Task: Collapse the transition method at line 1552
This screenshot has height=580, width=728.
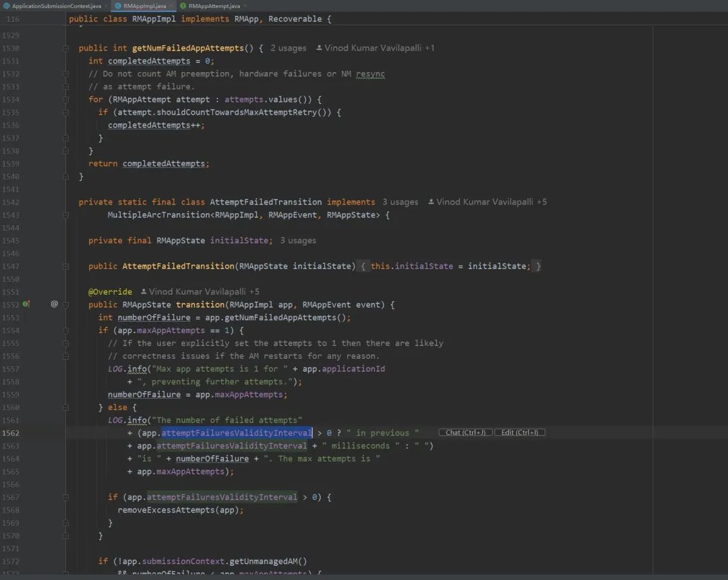Action: 65,305
